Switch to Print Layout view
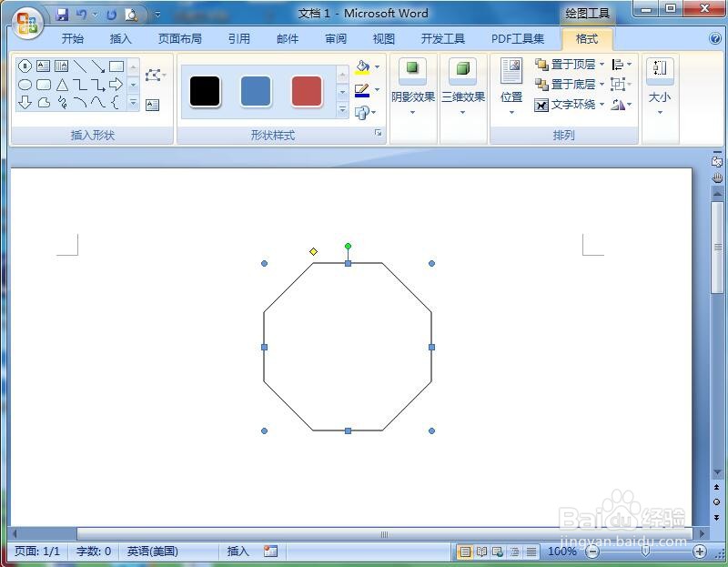The width and height of the screenshot is (728, 567). coord(465,552)
